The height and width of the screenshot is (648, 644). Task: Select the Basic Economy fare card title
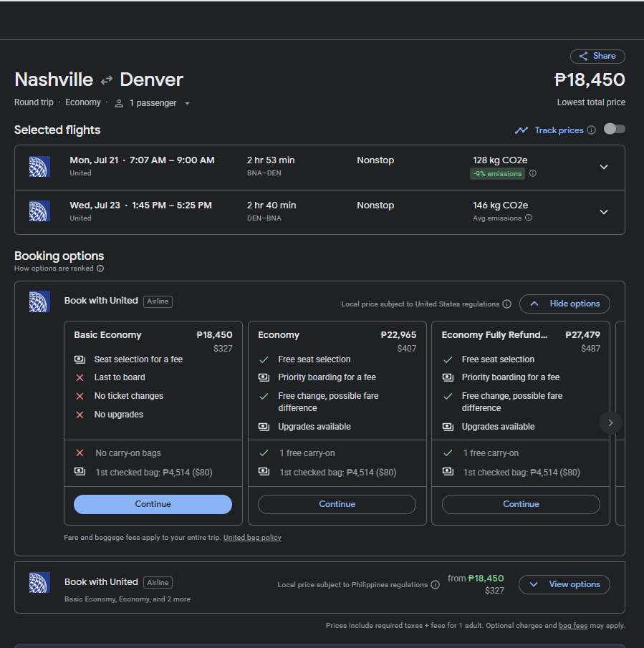pyautogui.click(x=107, y=335)
